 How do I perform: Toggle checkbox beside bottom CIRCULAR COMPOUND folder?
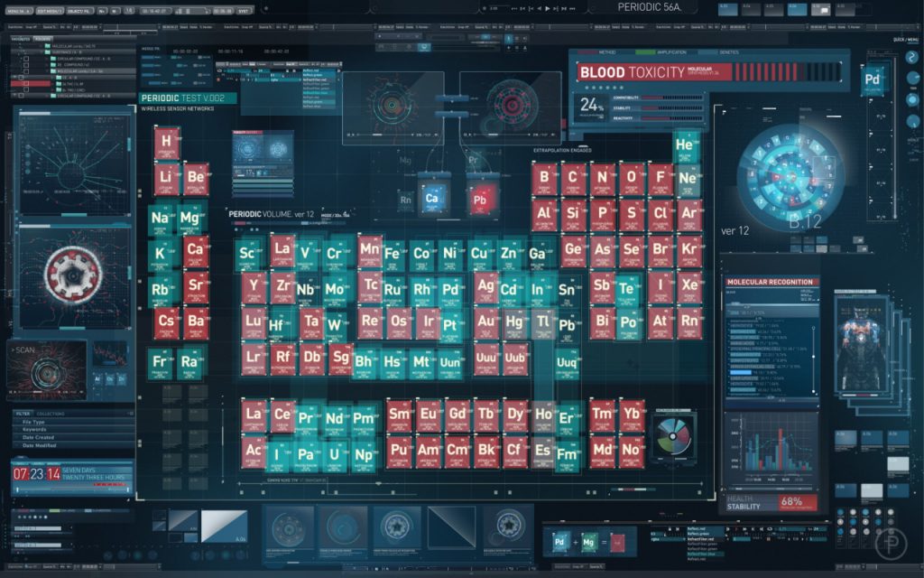pos(22,96)
